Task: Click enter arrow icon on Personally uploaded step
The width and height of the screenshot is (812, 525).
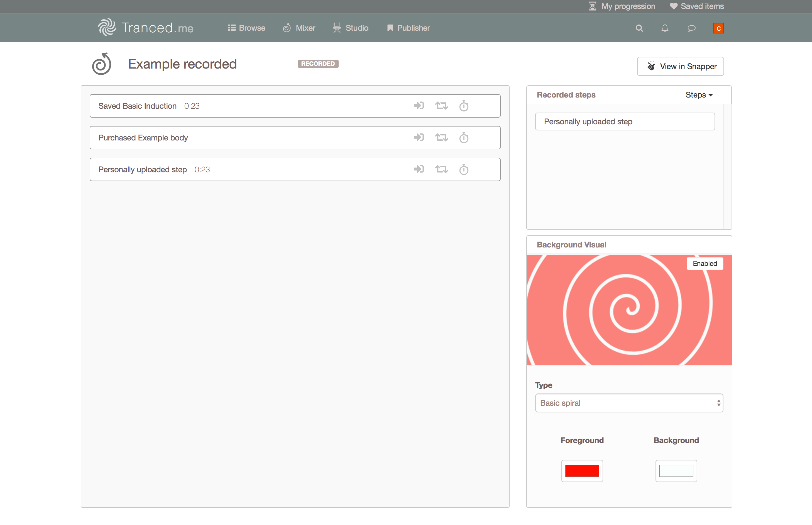Action: [419, 169]
